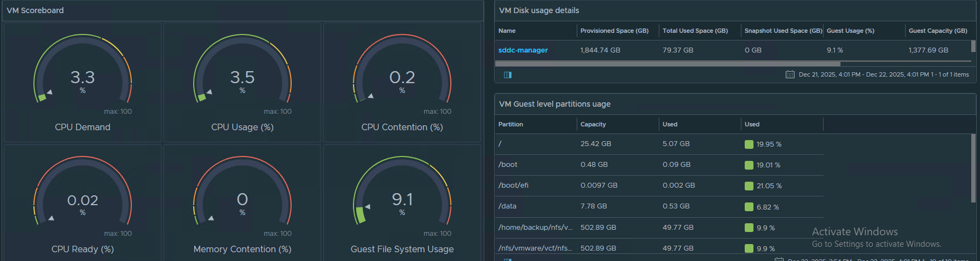Open the sddc-manager link
This screenshot has height=261, width=980.
pyautogui.click(x=523, y=50)
